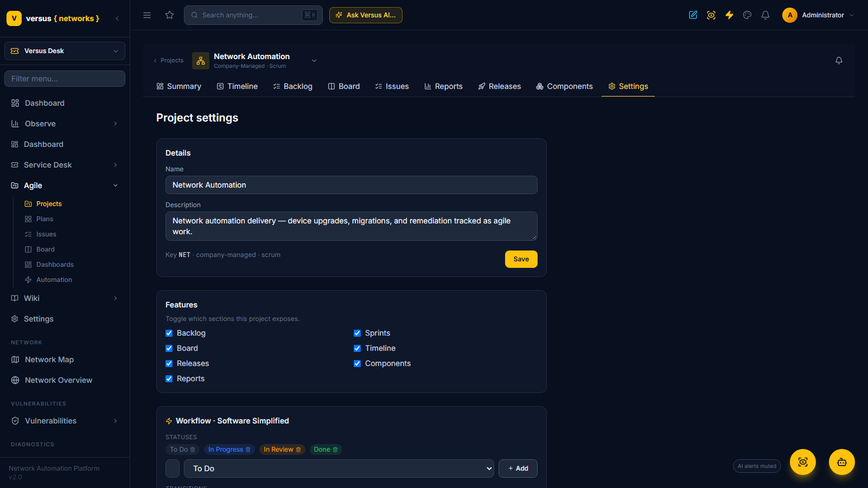Image resolution: width=868 pixels, height=488 pixels.
Task: Click the Network Automation project icon
Action: pos(201,61)
